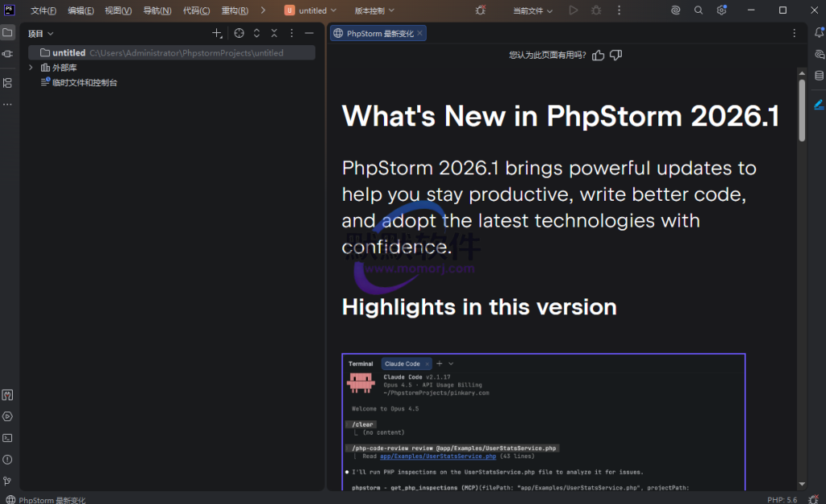Open AI chat tool window on right sidebar
This screenshot has width=826, height=504.
coord(819,54)
